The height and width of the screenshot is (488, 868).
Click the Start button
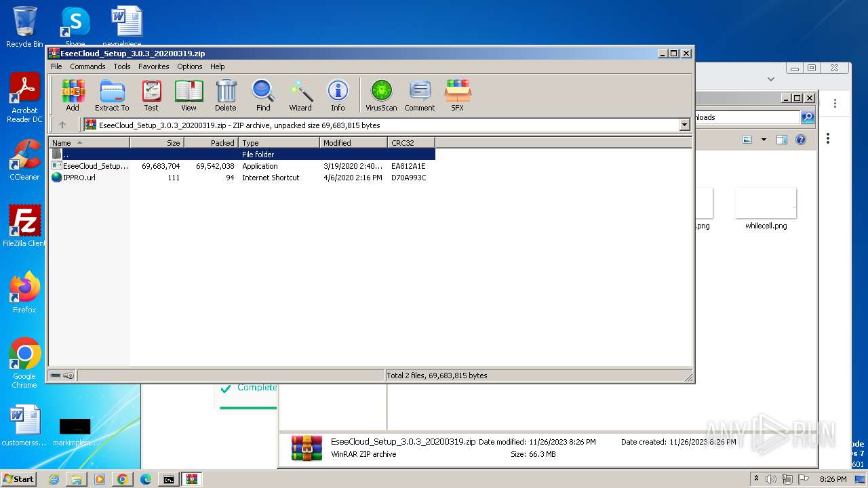(x=19, y=479)
